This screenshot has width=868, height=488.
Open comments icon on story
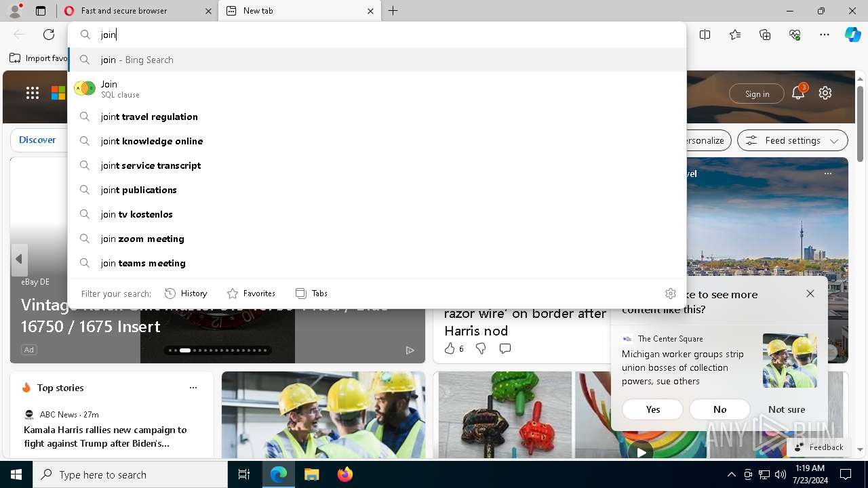click(505, 348)
